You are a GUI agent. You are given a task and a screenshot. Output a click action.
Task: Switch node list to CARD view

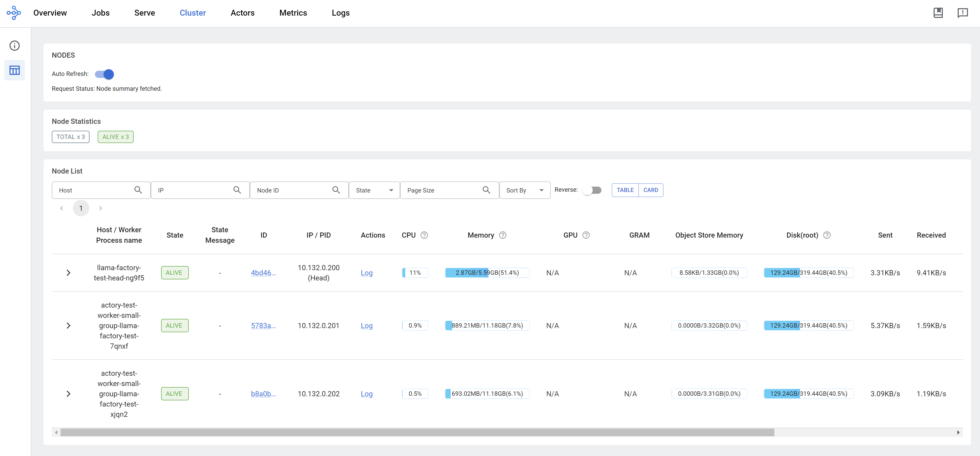tap(650, 190)
